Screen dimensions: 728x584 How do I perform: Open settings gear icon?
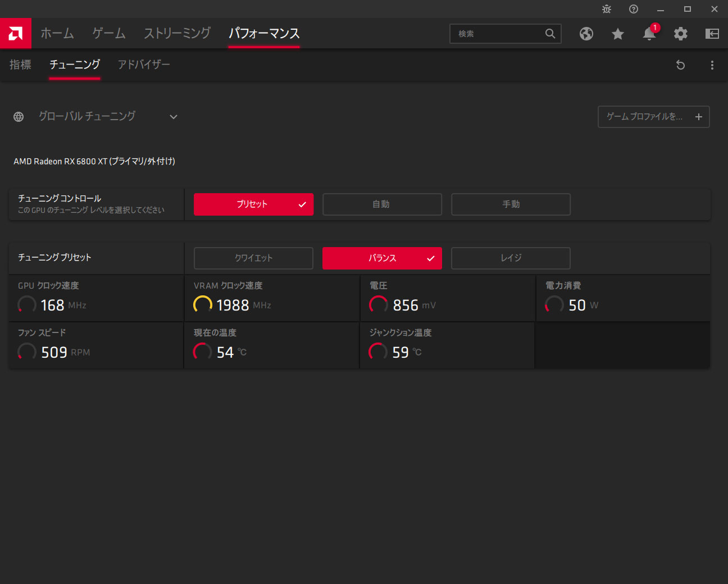tap(681, 34)
